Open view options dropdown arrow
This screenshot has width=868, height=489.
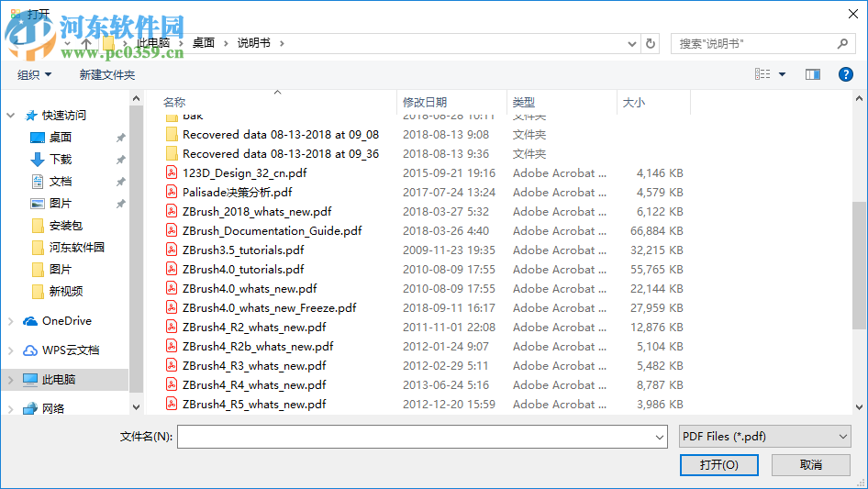(782, 74)
